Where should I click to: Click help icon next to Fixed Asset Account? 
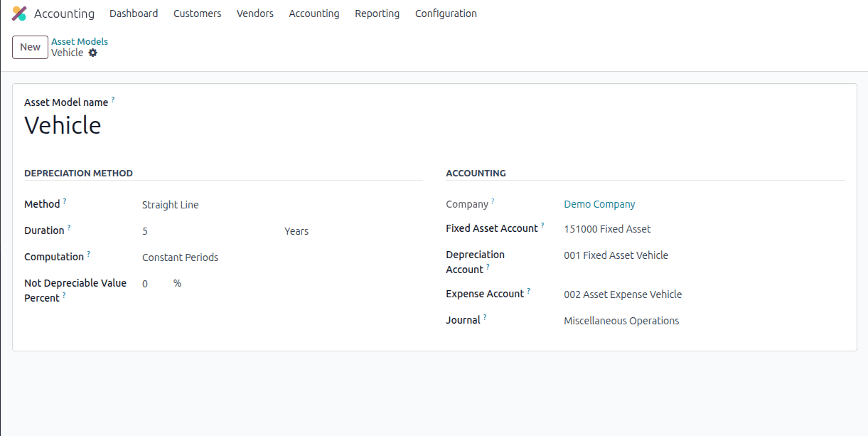[x=542, y=225]
